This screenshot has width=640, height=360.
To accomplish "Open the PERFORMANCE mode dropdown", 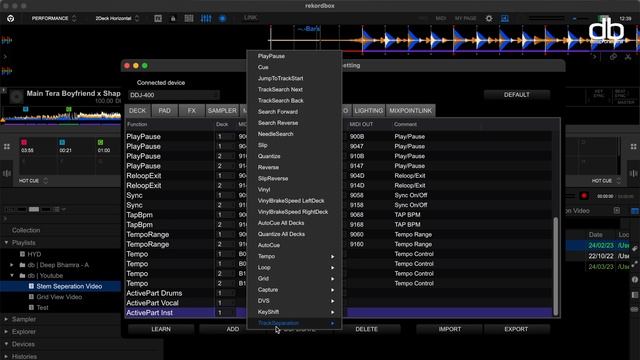I will [x=54, y=18].
